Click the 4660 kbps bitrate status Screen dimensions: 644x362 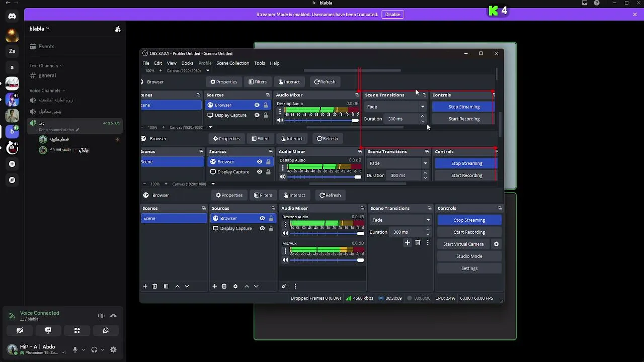(x=359, y=298)
